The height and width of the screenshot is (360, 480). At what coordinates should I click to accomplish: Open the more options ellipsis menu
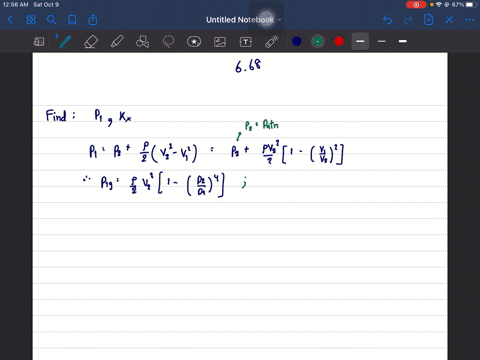[469, 20]
